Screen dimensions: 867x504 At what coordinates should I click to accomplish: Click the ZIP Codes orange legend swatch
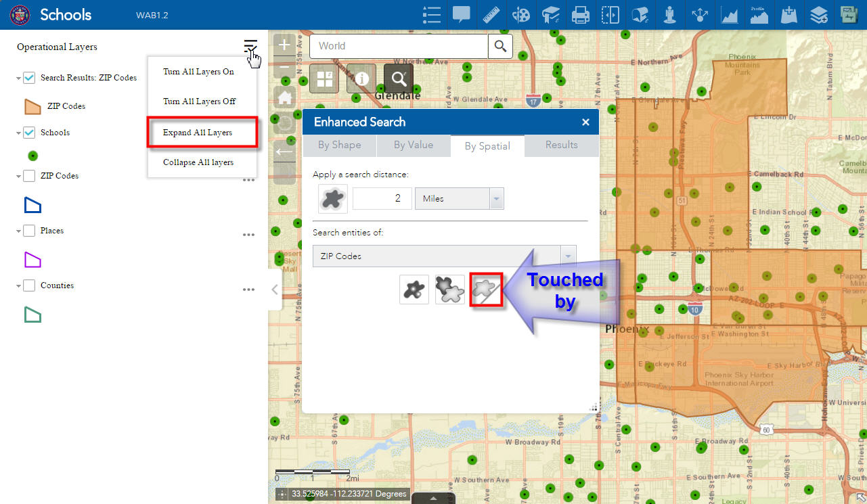coord(32,106)
